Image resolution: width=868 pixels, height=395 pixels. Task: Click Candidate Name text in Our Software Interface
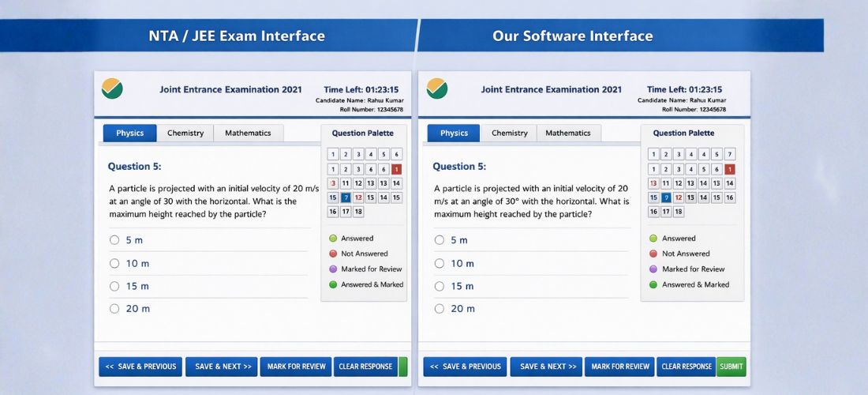[682, 100]
